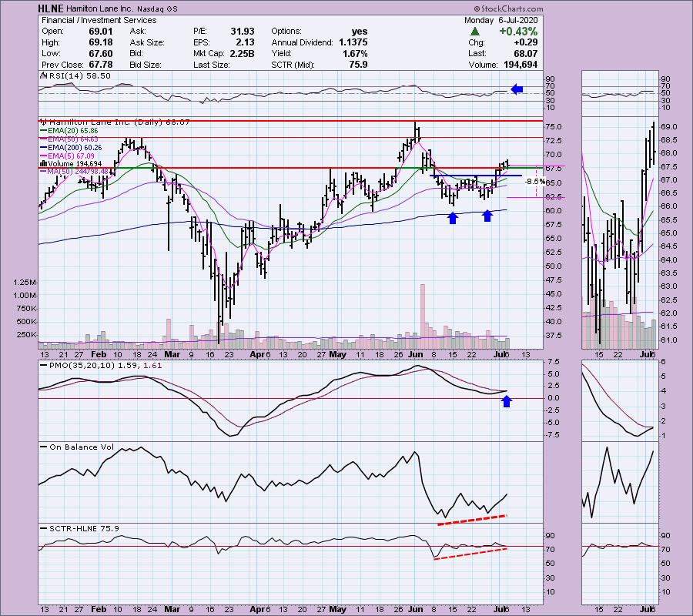
Task: Click the '-8.5%' stop level label
Action: [x=535, y=182]
